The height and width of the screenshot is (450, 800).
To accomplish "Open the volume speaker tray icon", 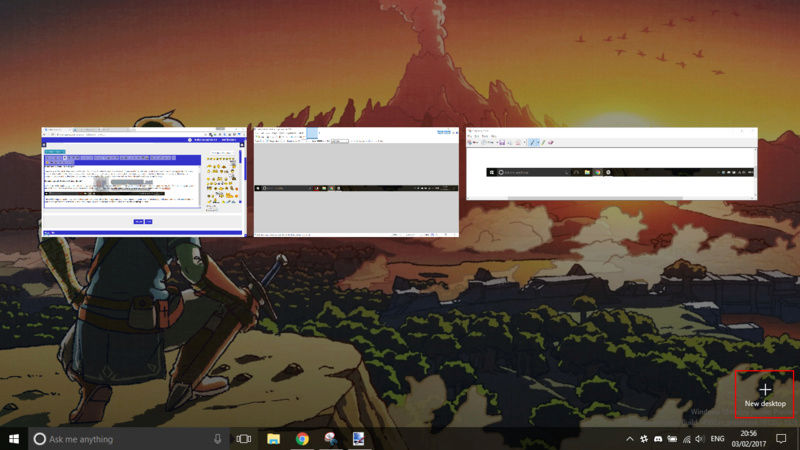I will click(x=699, y=439).
